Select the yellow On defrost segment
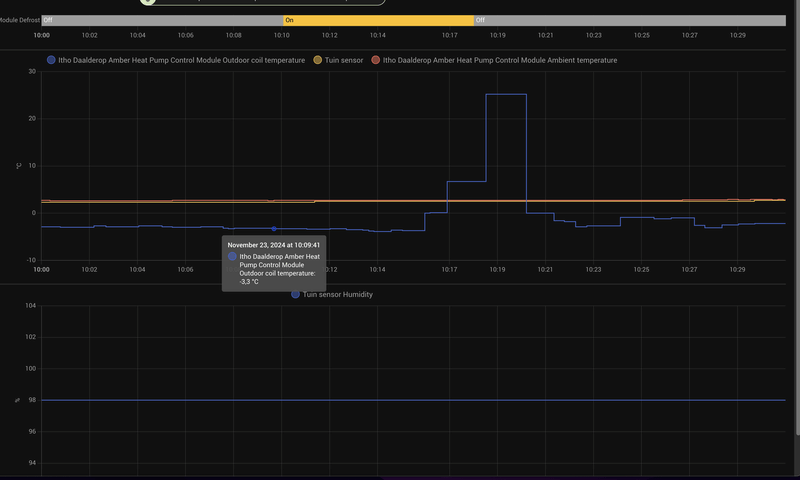Image resolution: width=800 pixels, height=480 pixels. click(x=377, y=20)
